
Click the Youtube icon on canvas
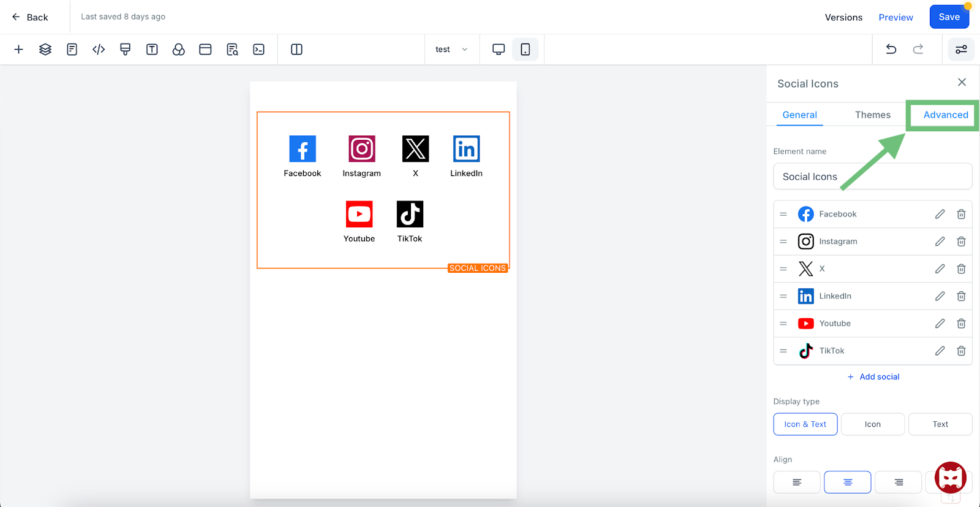[359, 214]
